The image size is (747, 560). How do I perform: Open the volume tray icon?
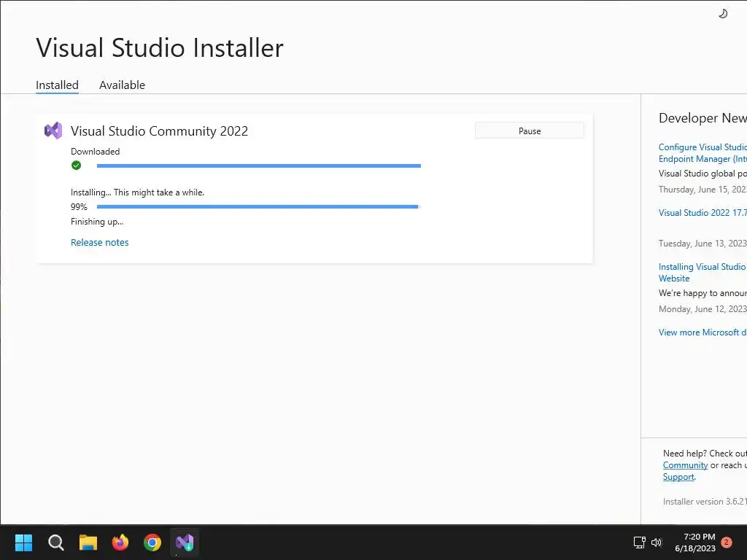point(657,542)
